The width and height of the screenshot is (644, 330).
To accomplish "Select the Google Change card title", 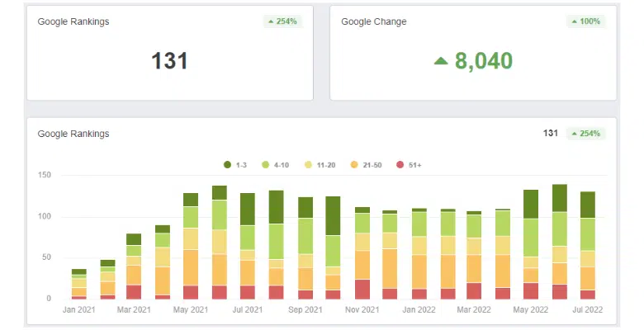I will click(x=374, y=21).
